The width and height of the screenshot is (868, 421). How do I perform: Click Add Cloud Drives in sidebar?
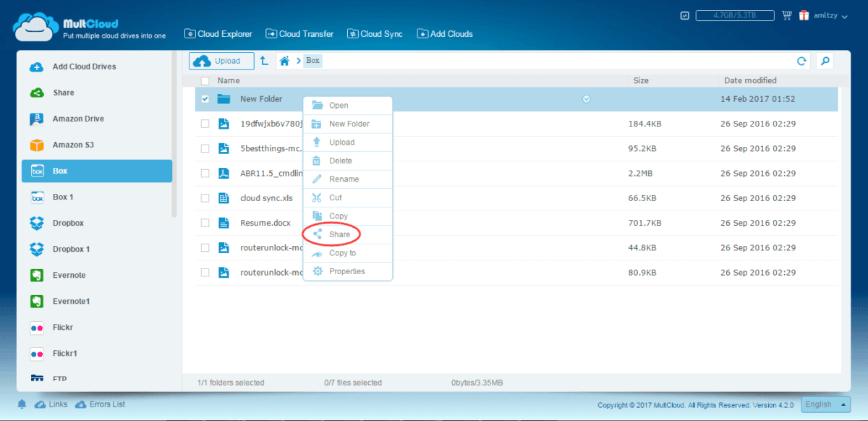(x=97, y=67)
